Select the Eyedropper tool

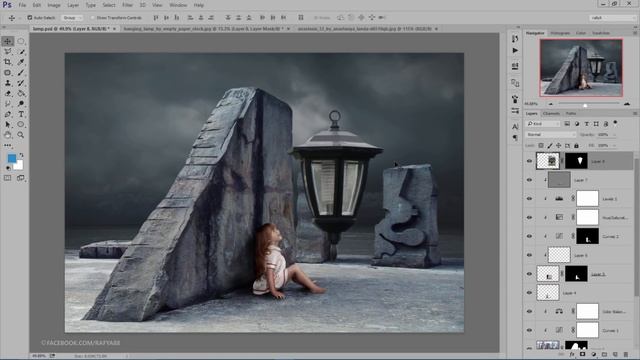21,62
